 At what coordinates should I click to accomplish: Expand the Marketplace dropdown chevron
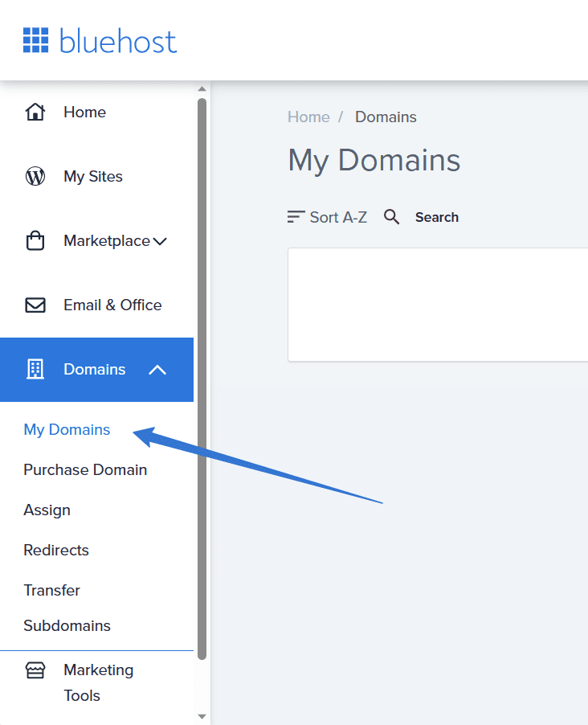click(x=160, y=241)
